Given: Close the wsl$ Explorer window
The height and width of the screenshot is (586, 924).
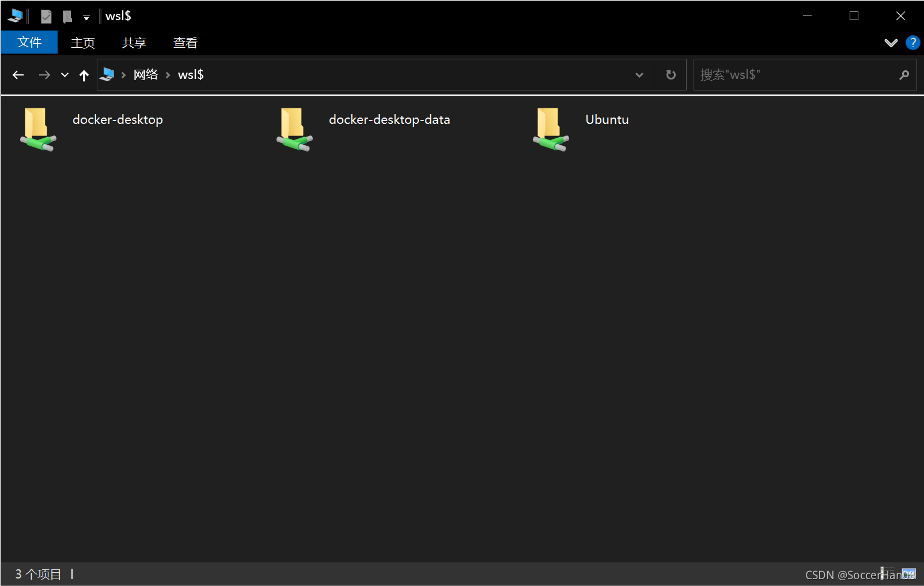Looking at the screenshot, I should [900, 16].
